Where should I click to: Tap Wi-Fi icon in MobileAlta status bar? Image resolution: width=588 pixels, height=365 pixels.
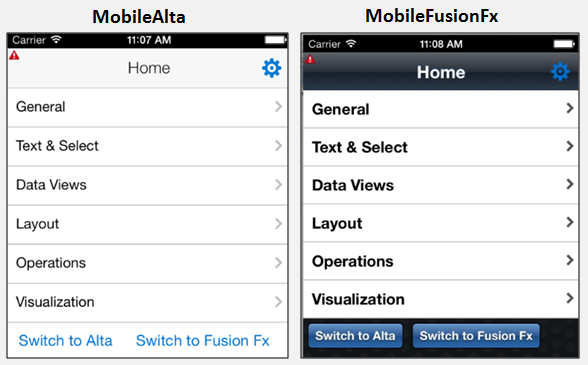tap(56, 39)
